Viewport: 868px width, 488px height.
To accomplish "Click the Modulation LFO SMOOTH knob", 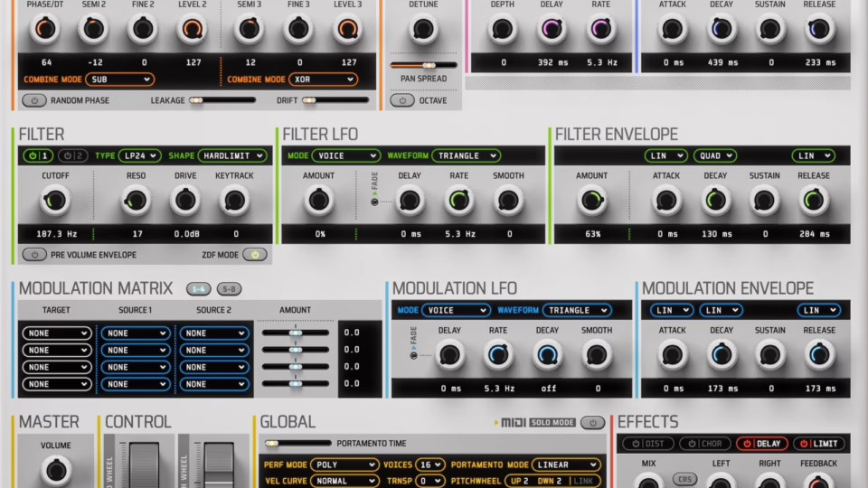I will [x=597, y=355].
